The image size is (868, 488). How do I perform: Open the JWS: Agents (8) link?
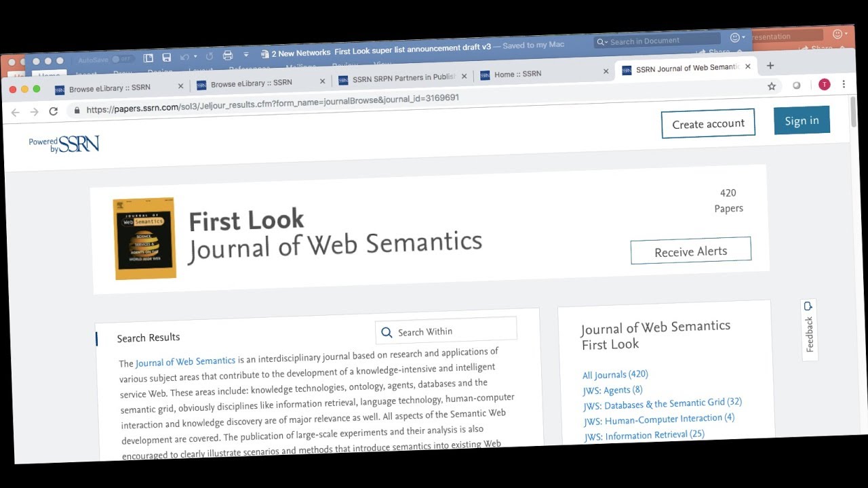click(613, 390)
